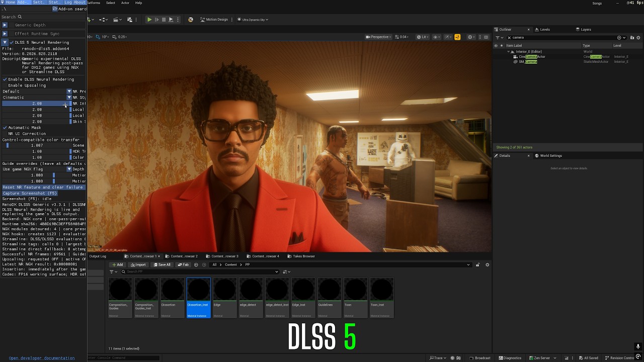The height and width of the screenshot is (362, 644).
Task: Toggle the Automatic Mask checkbox
Action: click(5, 128)
